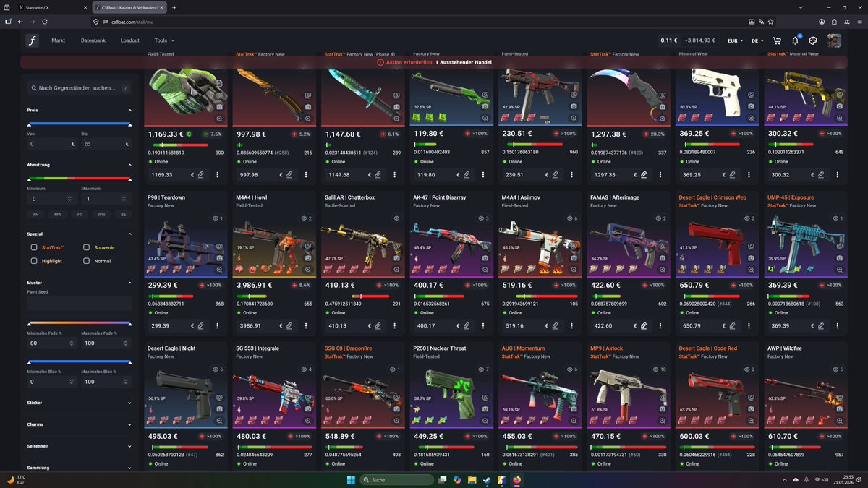Check the Normal filter checkbox

pyautogui.click(x=86, y=261)
